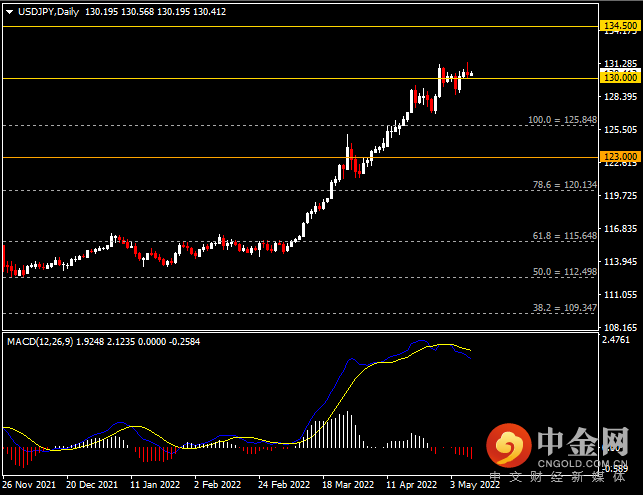This screenshot has height=495, width=643.
Task: Select the 123.000 horizontal line price label
Action: pos(620,157)
